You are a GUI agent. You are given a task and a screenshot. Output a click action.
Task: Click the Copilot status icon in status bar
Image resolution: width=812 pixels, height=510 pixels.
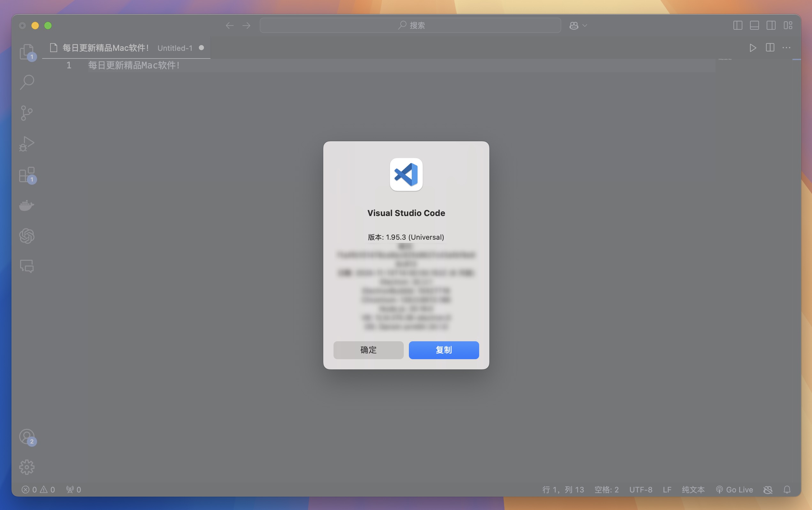768,490
